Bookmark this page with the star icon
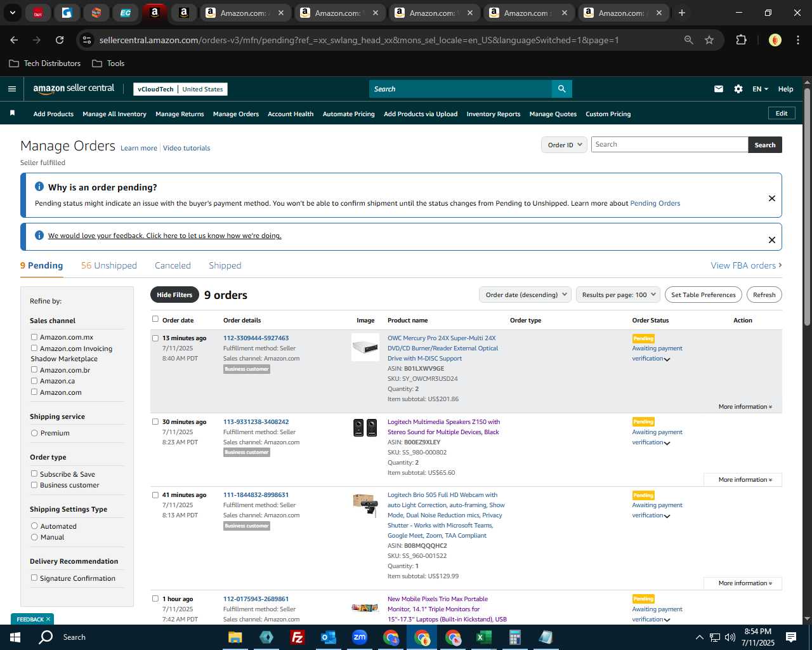Image resolution: width=812 pixels, height=650 pixels. point(709,40)
